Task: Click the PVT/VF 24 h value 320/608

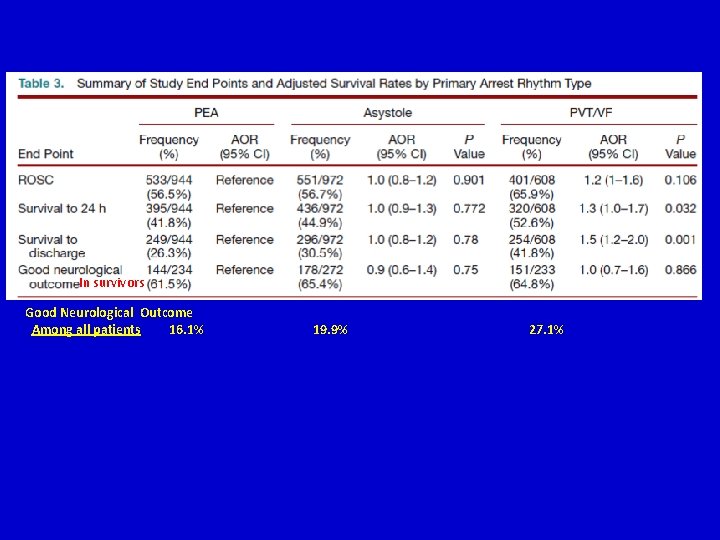Action: coord(532,208)
